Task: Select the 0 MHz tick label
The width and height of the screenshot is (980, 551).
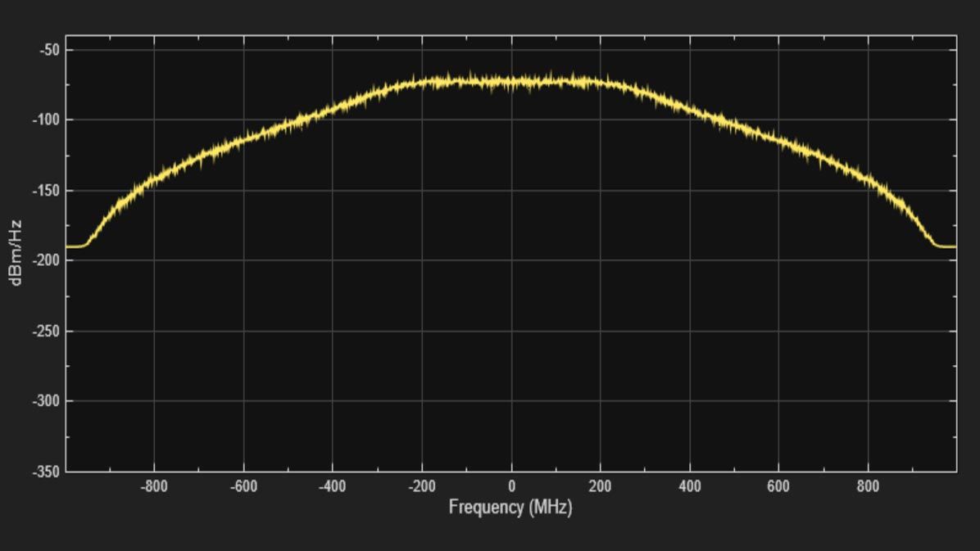Action: click(x=511, y=486)
